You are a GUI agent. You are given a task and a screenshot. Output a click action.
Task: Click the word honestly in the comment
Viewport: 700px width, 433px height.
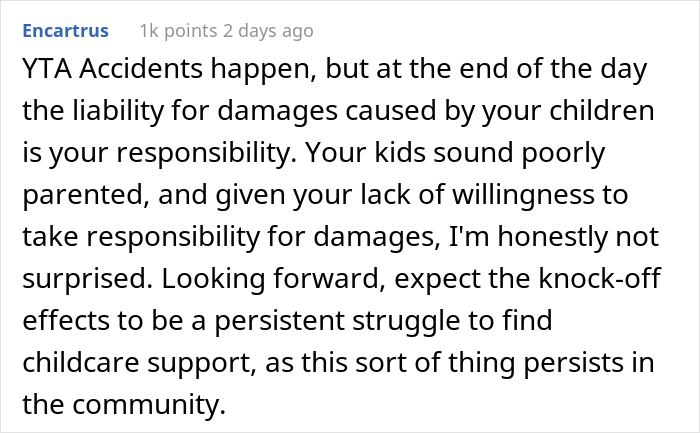(x=553, y=237)
